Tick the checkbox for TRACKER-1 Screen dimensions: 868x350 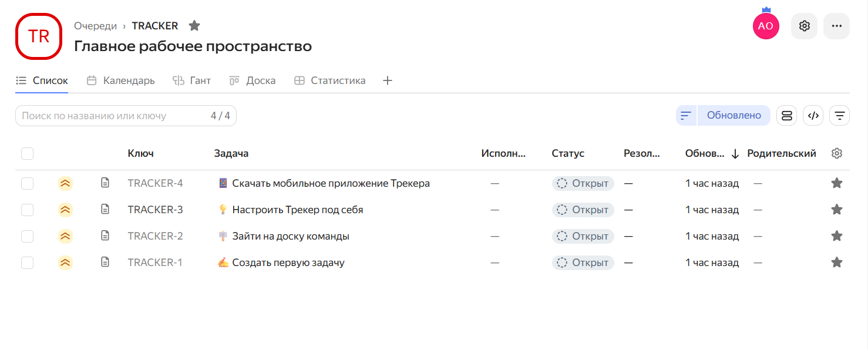point(27,262)
